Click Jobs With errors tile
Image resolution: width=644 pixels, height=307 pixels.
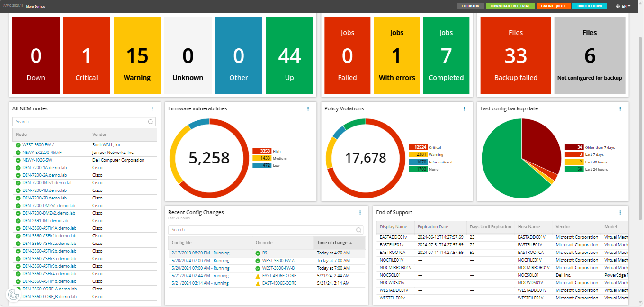click(397, 55)
